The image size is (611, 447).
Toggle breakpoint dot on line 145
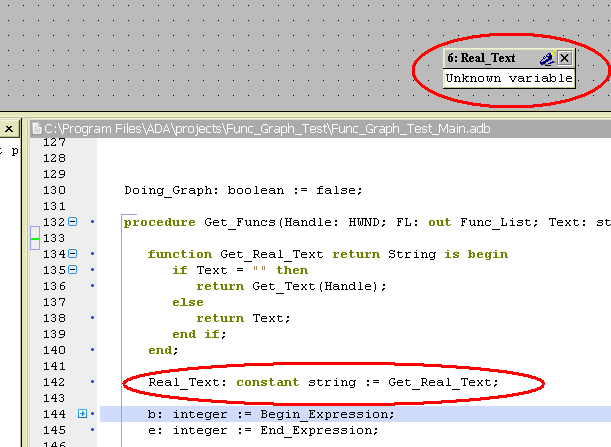tap(92, 430)
